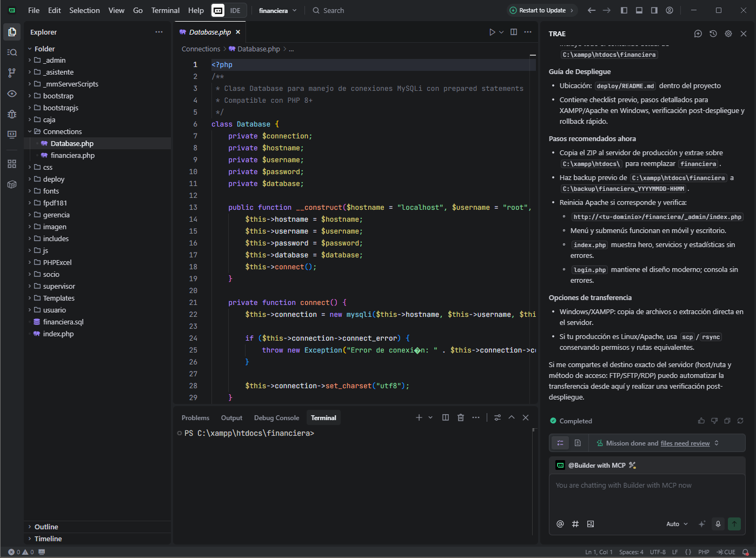Run the PHP file with play button
The width and height of the screenshot is (756, 558).
492,32
